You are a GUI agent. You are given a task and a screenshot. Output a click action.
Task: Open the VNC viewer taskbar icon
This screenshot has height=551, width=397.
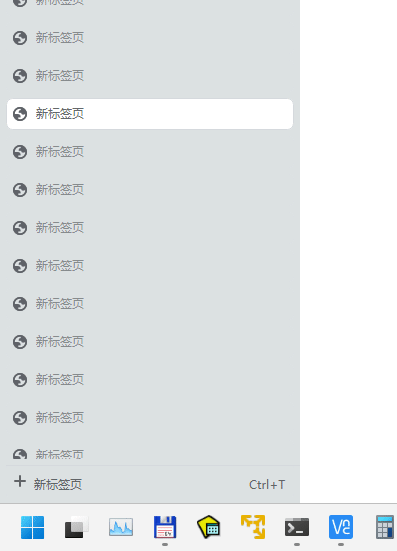click(341, 527)
